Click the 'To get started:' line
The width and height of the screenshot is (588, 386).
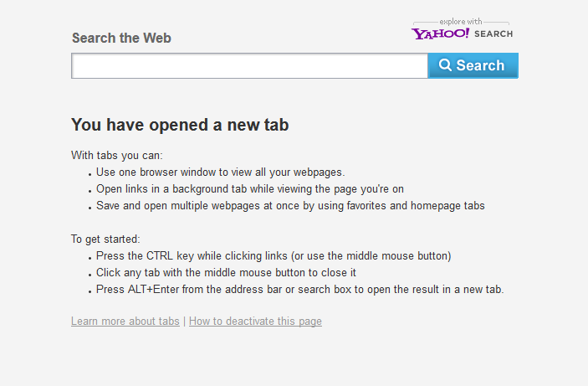105,239
